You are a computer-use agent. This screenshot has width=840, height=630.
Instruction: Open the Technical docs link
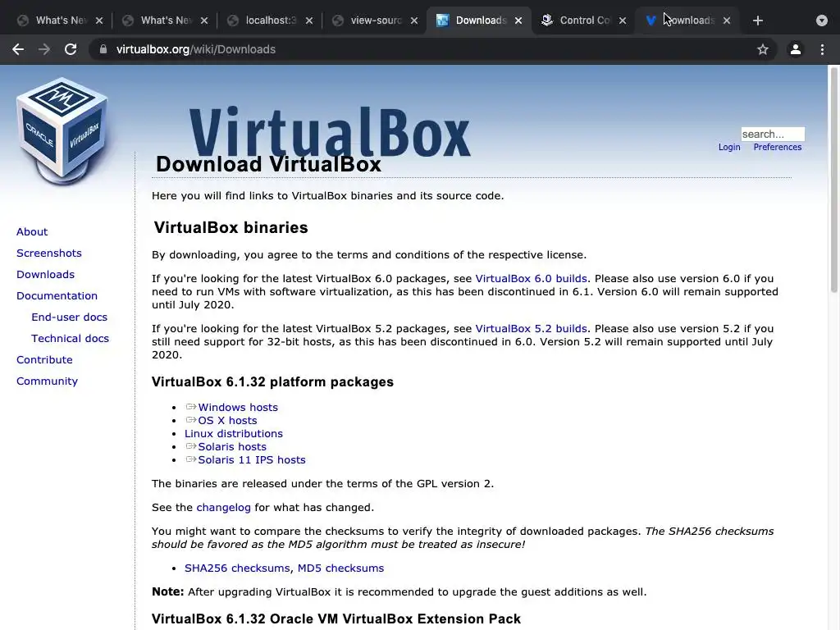71,339
